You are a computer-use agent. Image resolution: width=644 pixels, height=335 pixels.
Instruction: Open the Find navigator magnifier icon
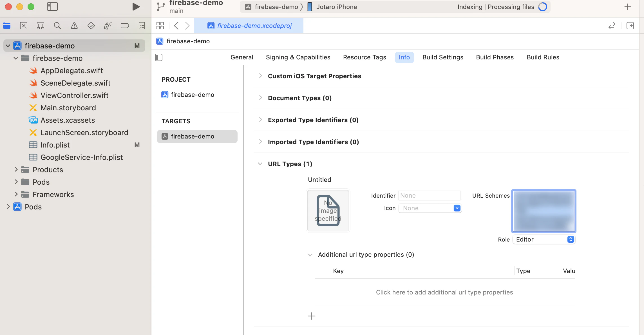click(x=57, y=26)
